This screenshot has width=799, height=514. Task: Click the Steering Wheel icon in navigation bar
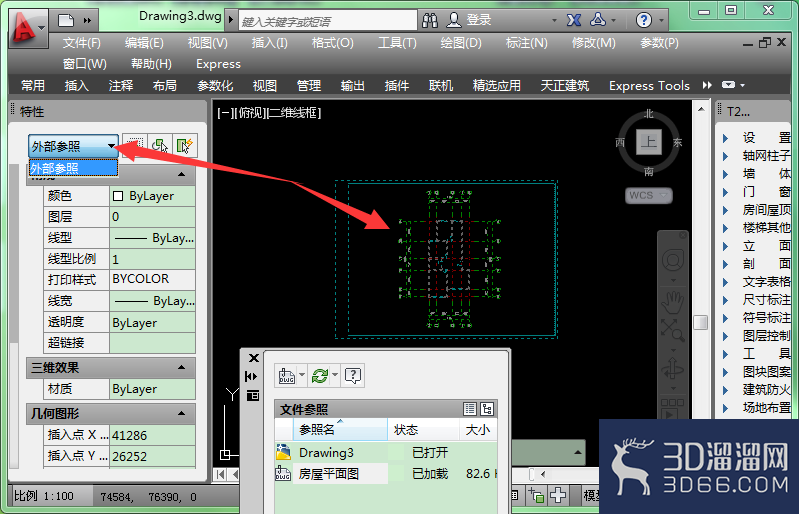click(673, 261)
